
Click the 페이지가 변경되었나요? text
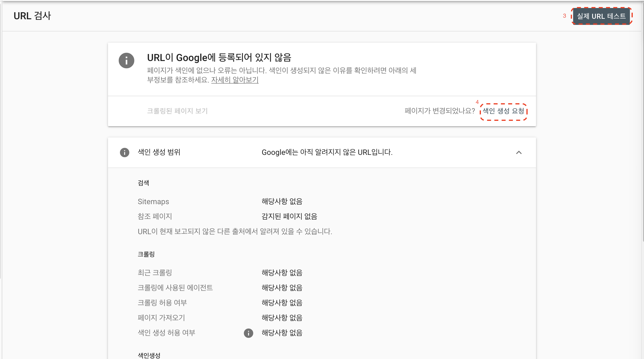click(x=440, y=111)
